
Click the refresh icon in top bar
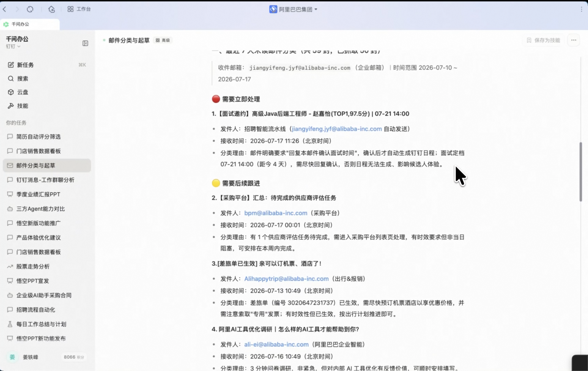tap(30, 9)
